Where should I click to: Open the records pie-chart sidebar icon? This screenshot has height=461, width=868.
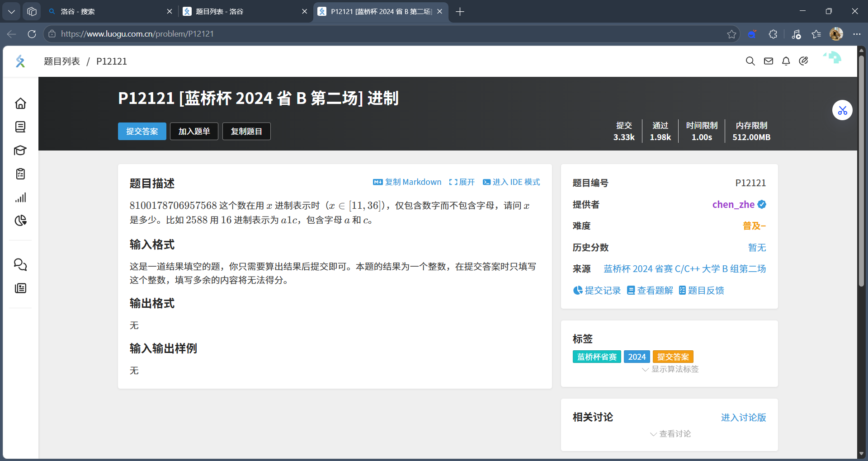[20, 221]
